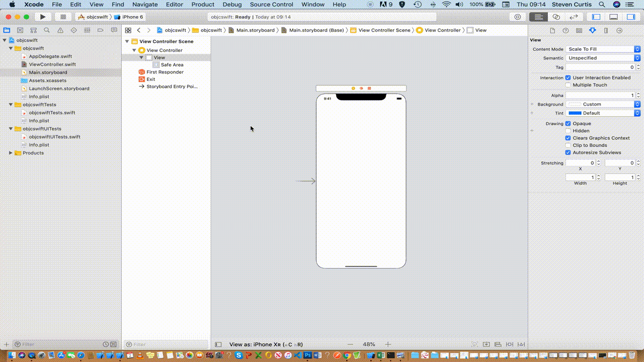Screen dimensions: 644x362
Task: Open the Background color dropdown
Action: 603,104
